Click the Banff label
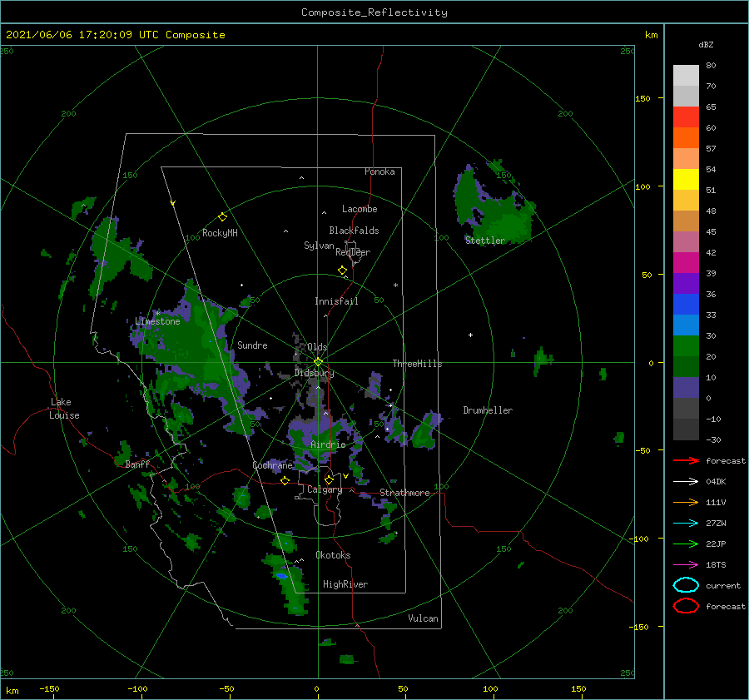This screenshot has width=749, height=700. click(x=137, y=464)
